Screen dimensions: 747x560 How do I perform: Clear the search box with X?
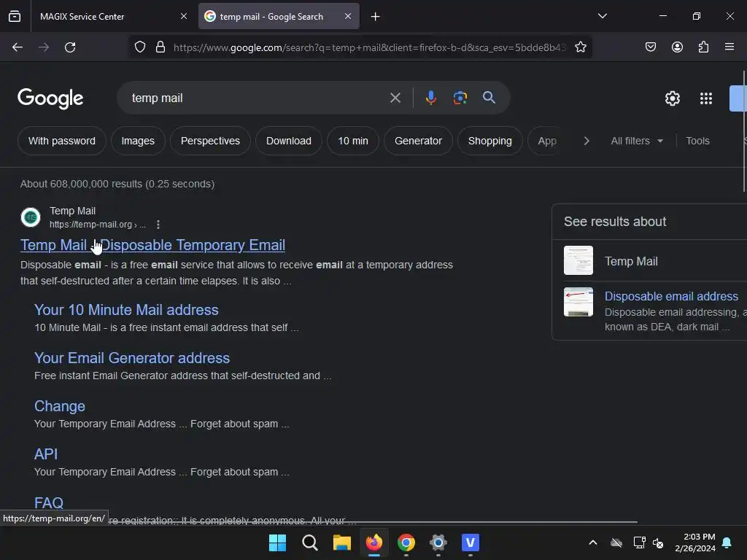click(395, 98)
